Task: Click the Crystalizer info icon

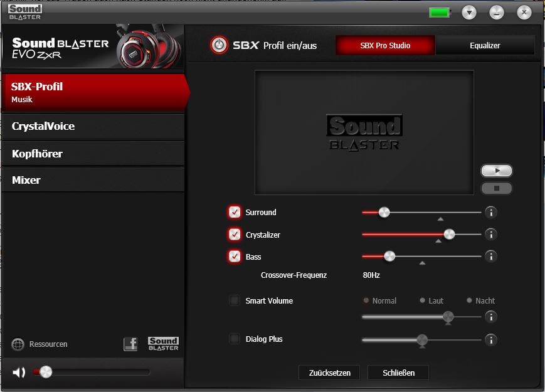Action: [491, 234]
